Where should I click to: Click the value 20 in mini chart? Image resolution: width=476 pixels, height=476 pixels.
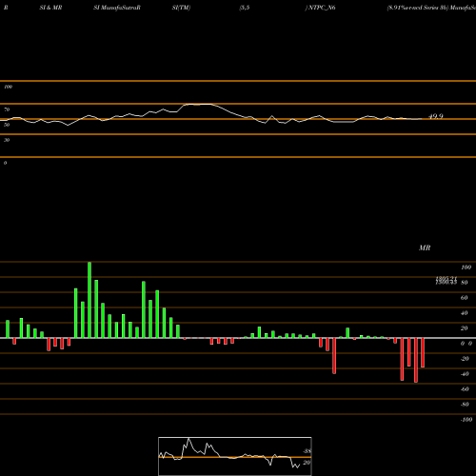pyautogui.click(x=307, y=463)
